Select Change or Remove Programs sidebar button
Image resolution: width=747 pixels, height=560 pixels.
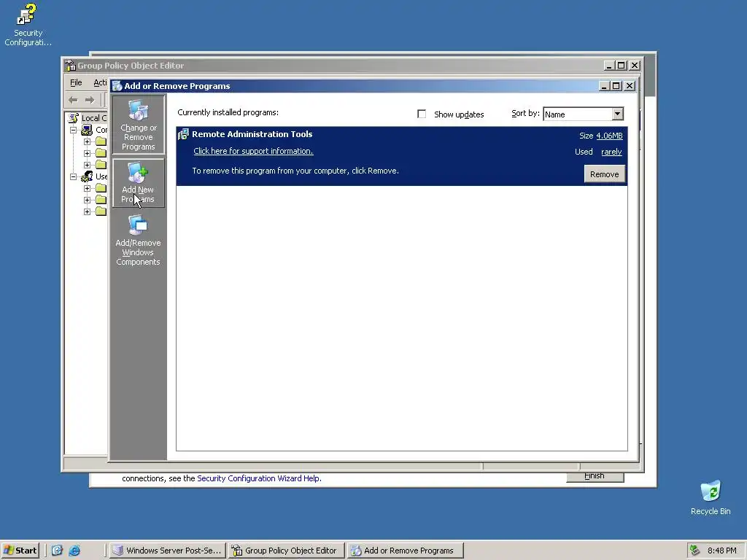(138, 125)
